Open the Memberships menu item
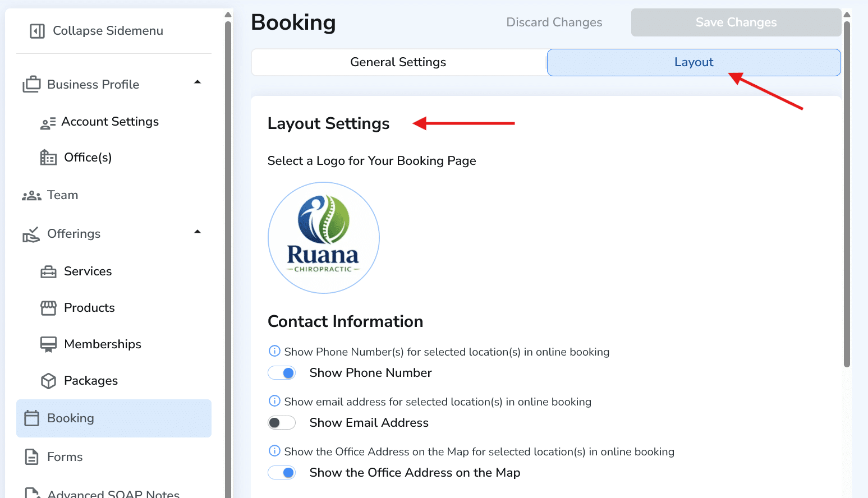The width and height of the screenshot is (868, 498). pyautogui.click(x=103, y=344)
